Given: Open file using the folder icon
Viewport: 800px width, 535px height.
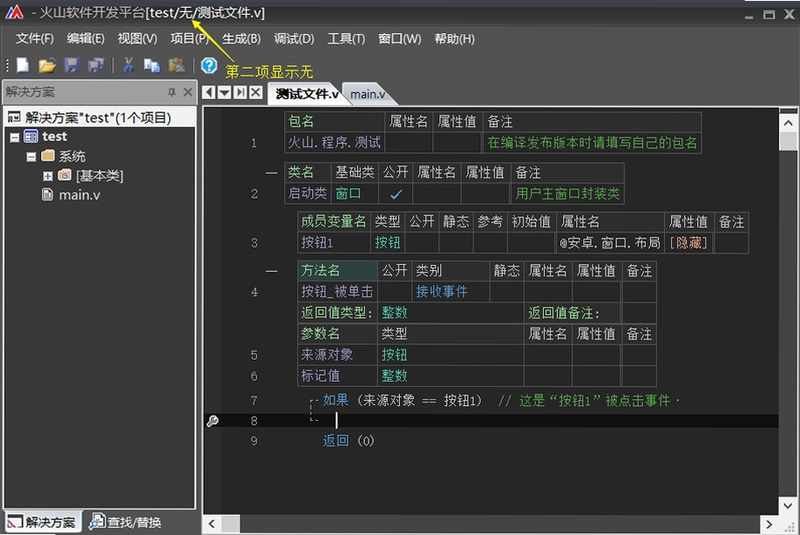Looking at the screenshot, I should pyautogui.click(x=47, y=65).
